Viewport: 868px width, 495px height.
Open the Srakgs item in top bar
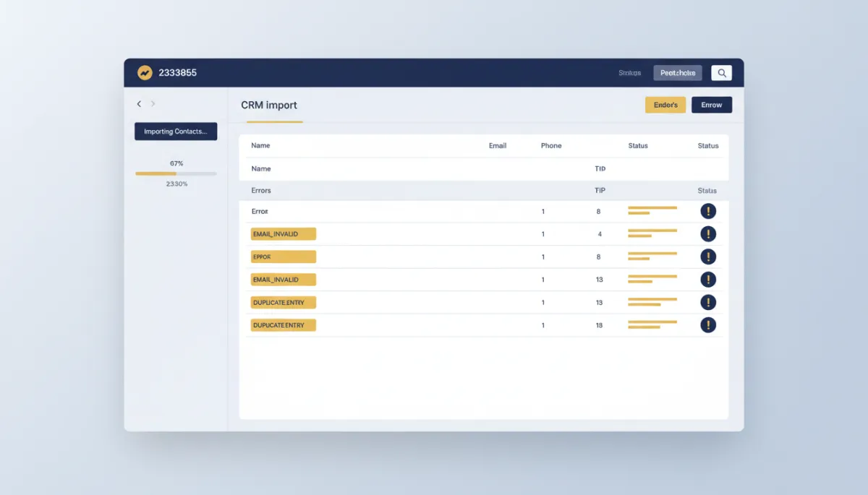(x=629, y=73)
